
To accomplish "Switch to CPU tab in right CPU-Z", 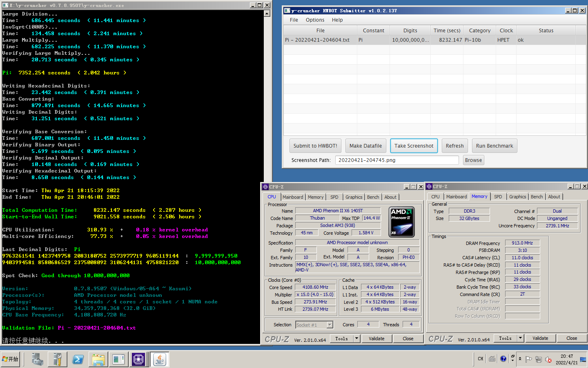I will [x=436, y=197].
